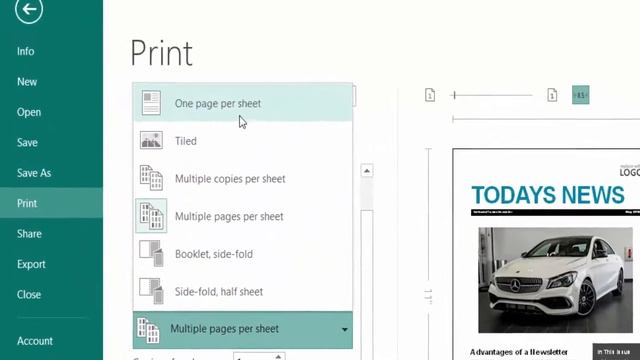This screenshot has width=640, height=360.
Task: Choose the 'One page per sheet' label
Action: pos(218,104)
